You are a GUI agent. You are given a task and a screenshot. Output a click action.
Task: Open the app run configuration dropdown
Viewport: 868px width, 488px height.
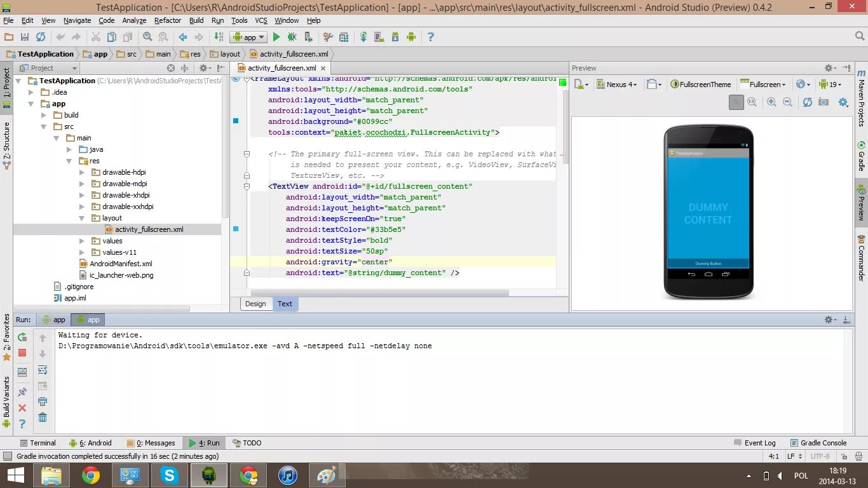coord(249,37)
